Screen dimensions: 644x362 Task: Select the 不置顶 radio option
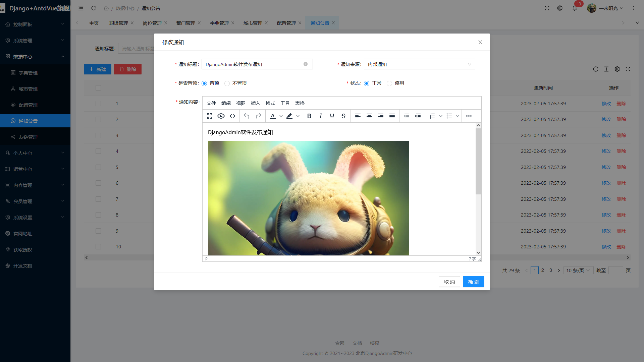pyautogui.click(x=227, y=83)
